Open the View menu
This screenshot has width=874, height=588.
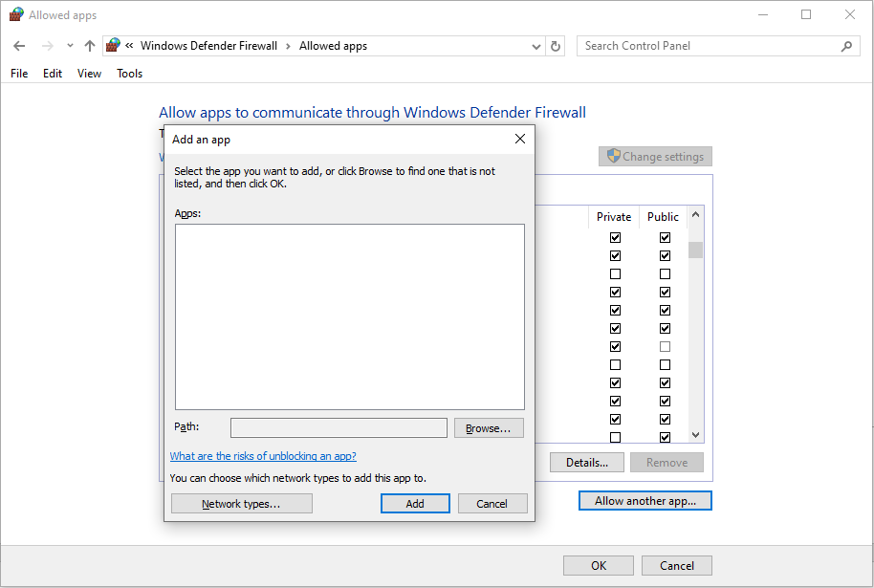click(x=89, y=74)
